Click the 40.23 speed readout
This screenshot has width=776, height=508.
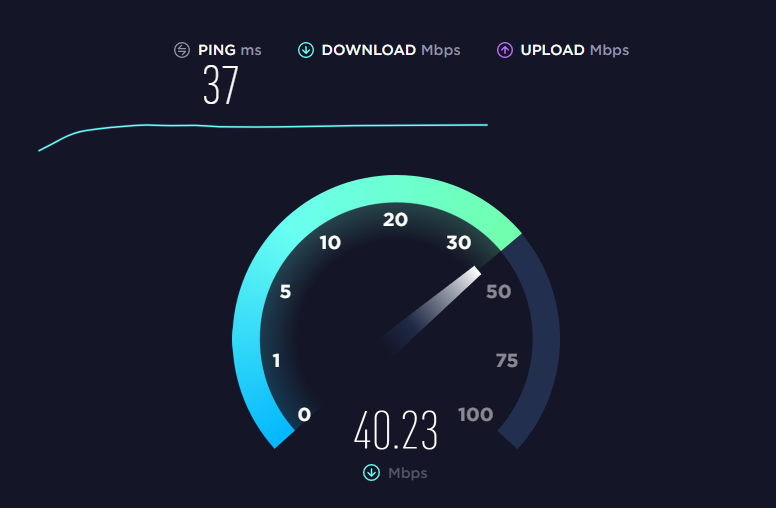396,430
